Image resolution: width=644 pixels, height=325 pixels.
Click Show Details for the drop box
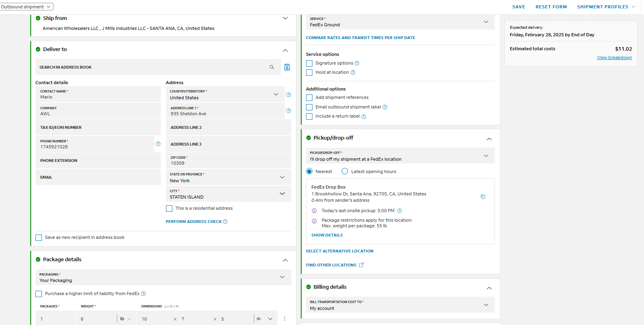(x=327, y=235)
